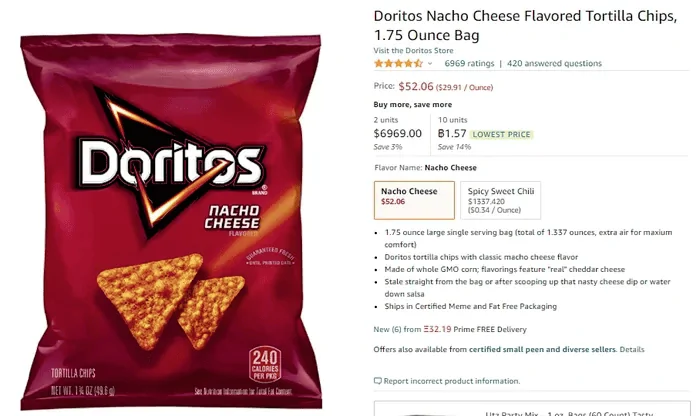Open the Doritos bag product image
Image resolution: width=700 pixels, height=416 pixels.
(171, 221)
